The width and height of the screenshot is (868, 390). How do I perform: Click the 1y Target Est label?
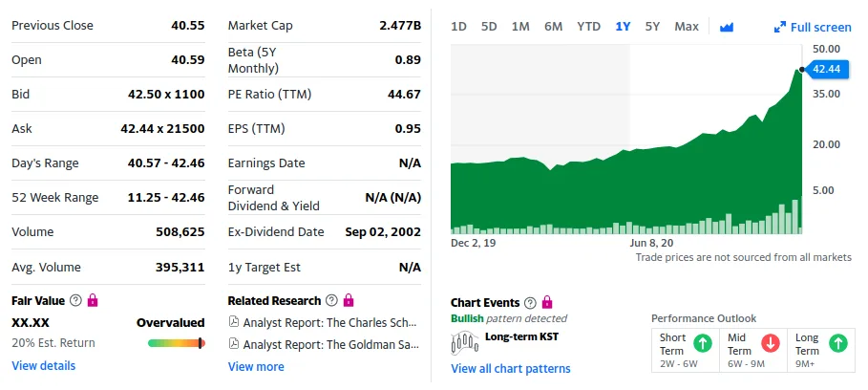[x=265, y=267]
